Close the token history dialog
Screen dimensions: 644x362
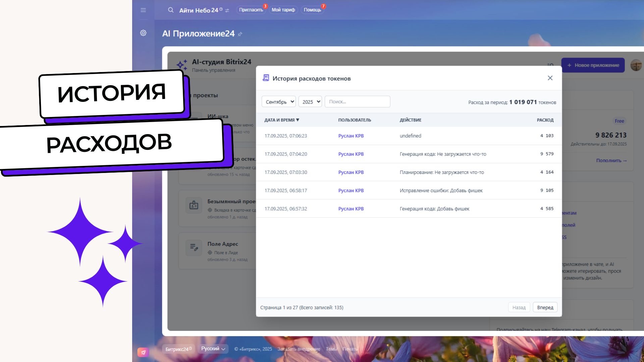[550, 78]
